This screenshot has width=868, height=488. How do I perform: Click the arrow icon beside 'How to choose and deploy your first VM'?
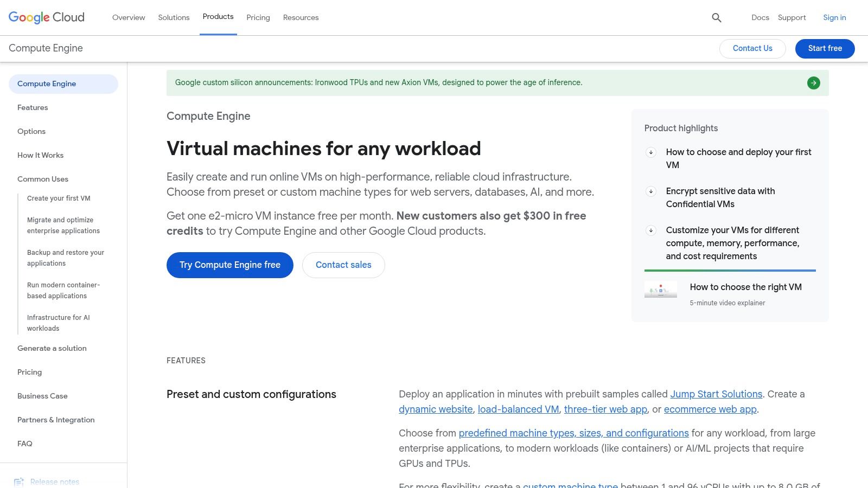point(651,152)
